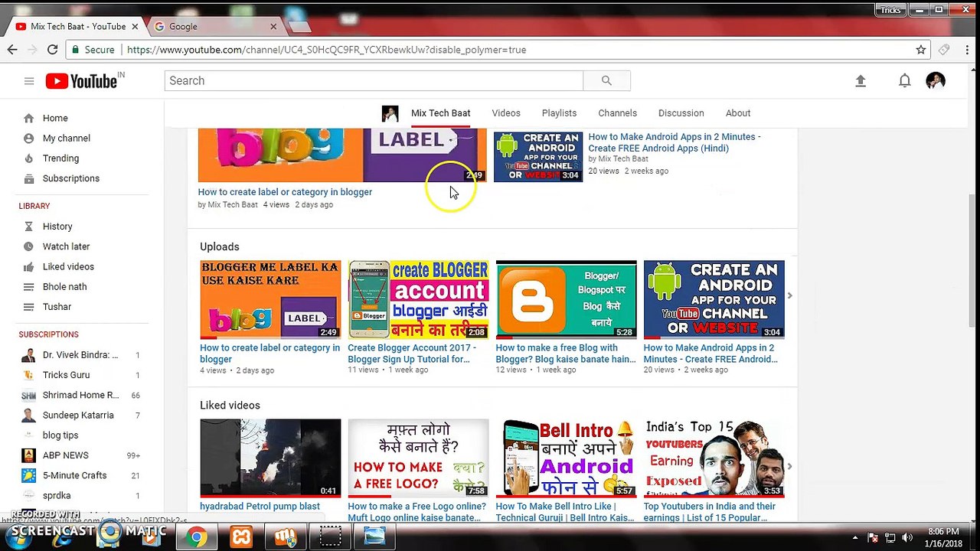
Task: Click the Uploads section heading
Action: click(x=220, y=246)
